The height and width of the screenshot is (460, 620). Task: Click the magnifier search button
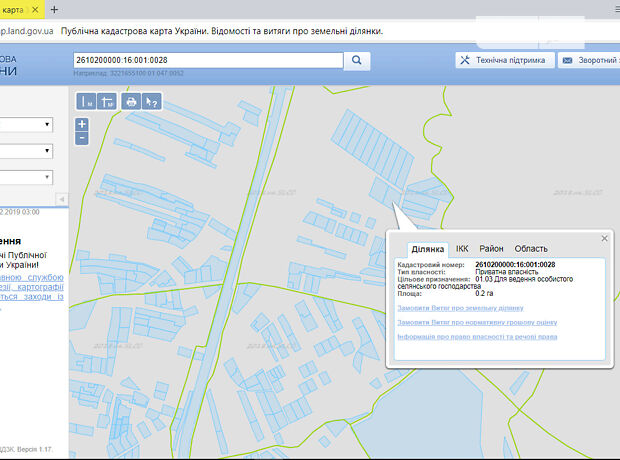tap(357, 60)
